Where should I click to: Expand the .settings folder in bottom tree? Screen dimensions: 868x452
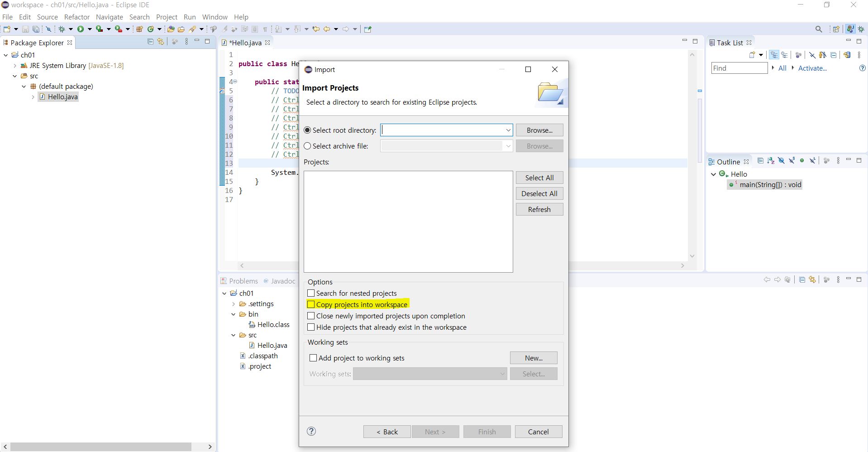click(x=234, y=303)
